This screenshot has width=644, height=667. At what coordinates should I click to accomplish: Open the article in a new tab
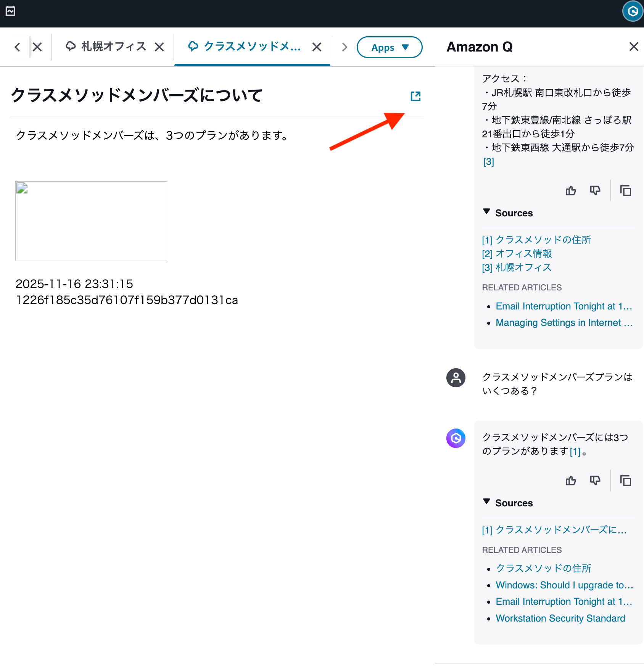[415, 96]
